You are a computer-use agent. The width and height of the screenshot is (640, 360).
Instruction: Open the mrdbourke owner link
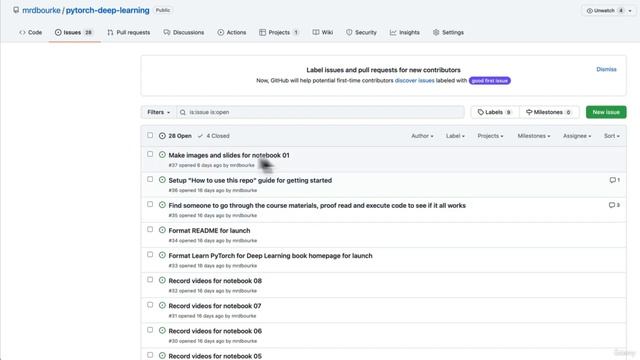click(x=41, y=10)
